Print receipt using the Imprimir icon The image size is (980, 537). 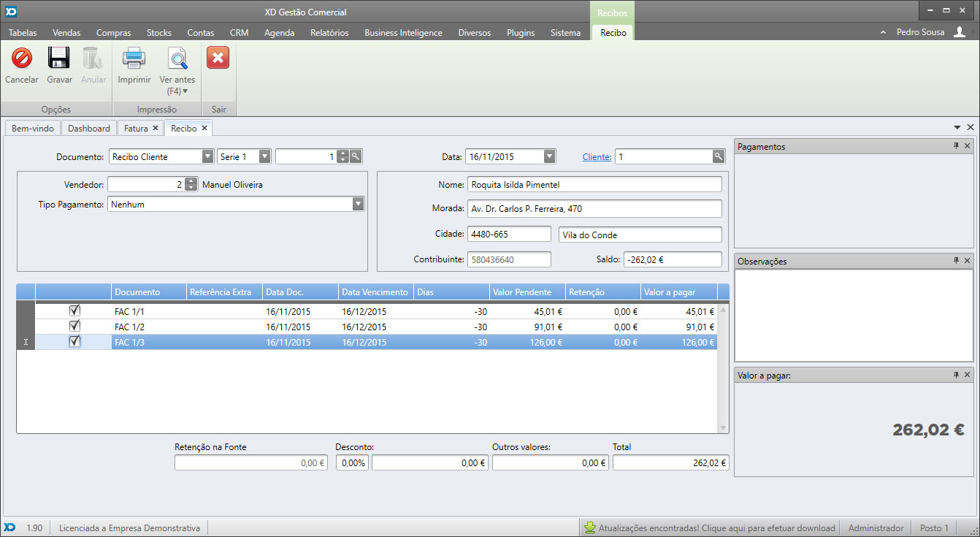click(134, 58)
